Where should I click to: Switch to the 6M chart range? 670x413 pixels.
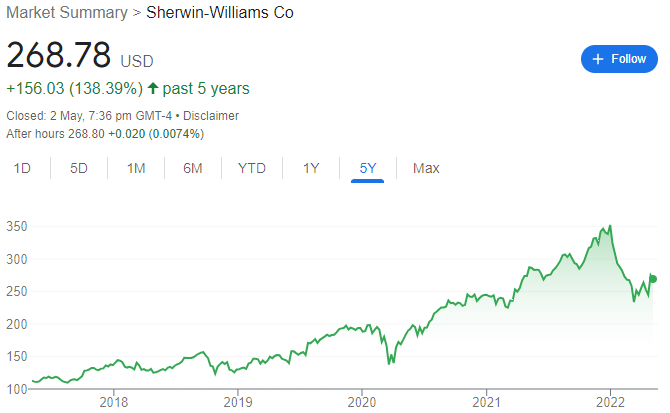pos(193,168)
